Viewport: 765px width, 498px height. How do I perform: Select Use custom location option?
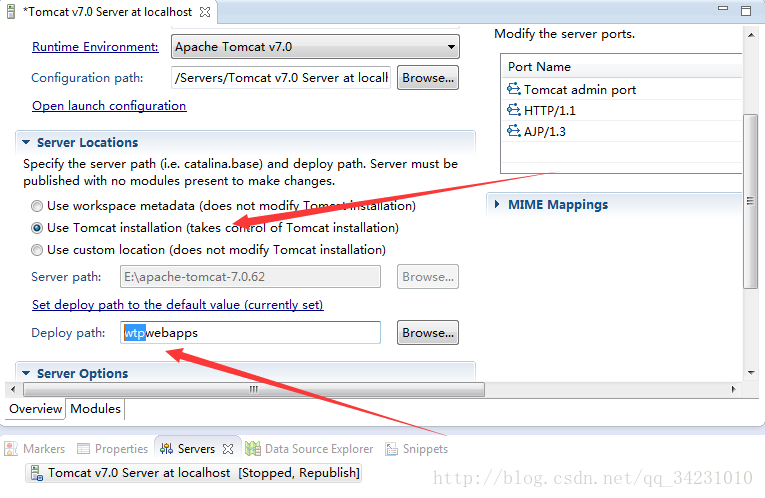click(37, 250)
